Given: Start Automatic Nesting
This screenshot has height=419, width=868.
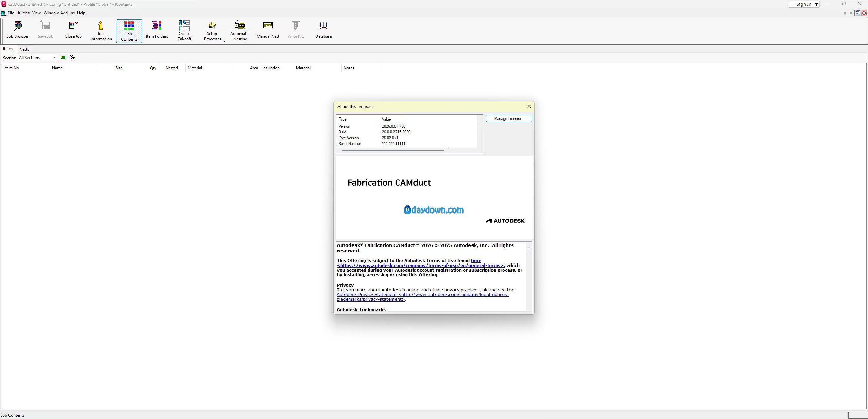Looking at the screenshot, I should (240, 31).
